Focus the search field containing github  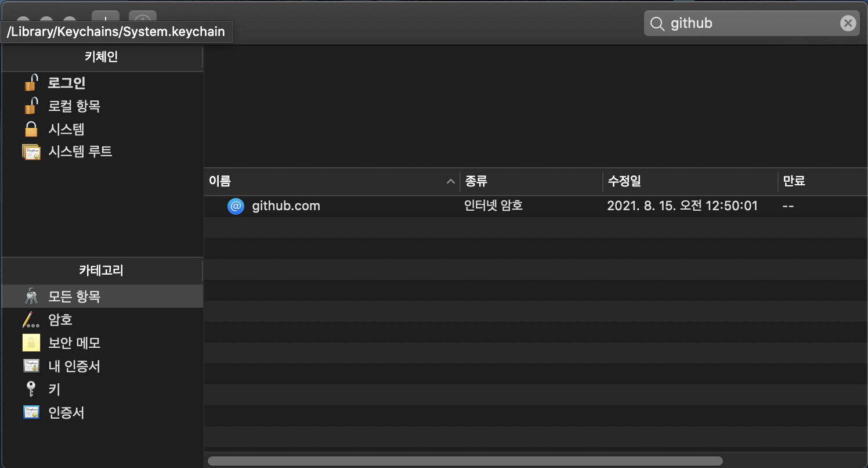751,23
